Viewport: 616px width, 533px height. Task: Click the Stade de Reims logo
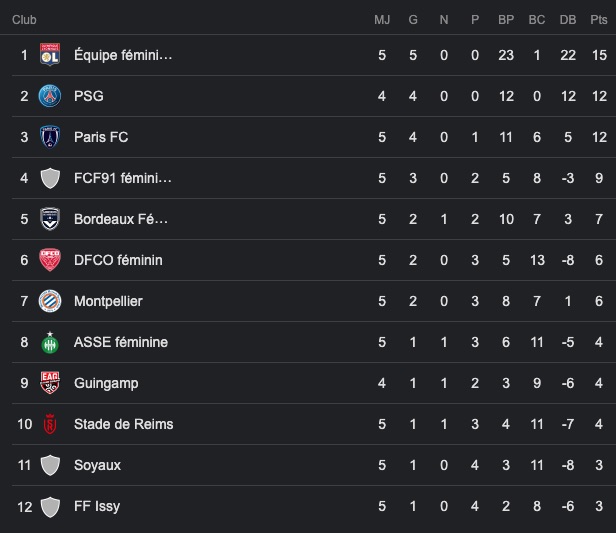(50, 424)
